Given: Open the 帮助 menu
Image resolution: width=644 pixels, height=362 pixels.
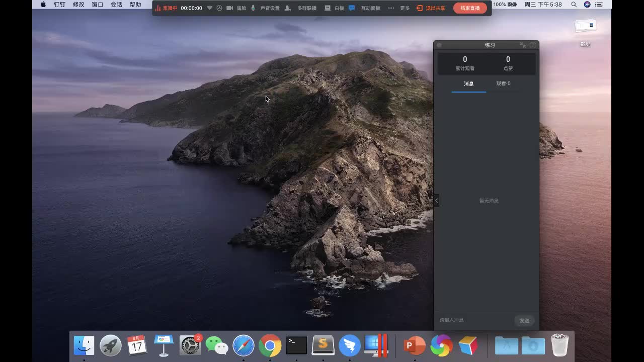Looking at the screenshot, I should (x=135, y=5).
